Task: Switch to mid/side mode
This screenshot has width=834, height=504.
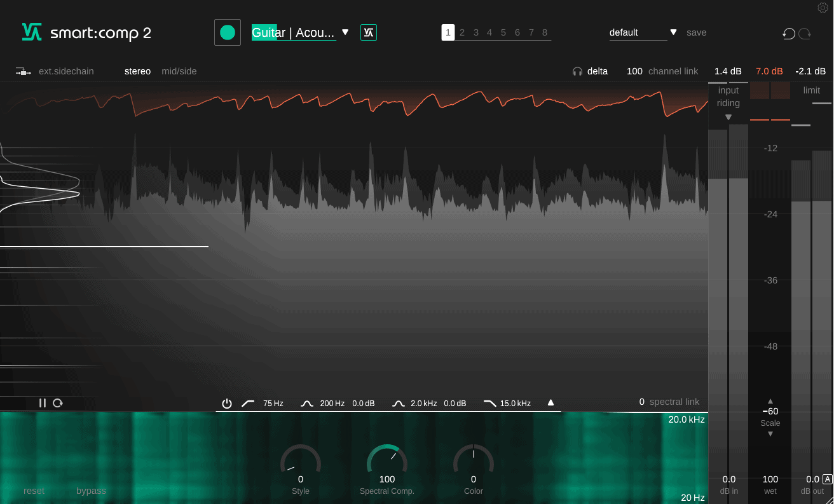Action: [179, 71]
